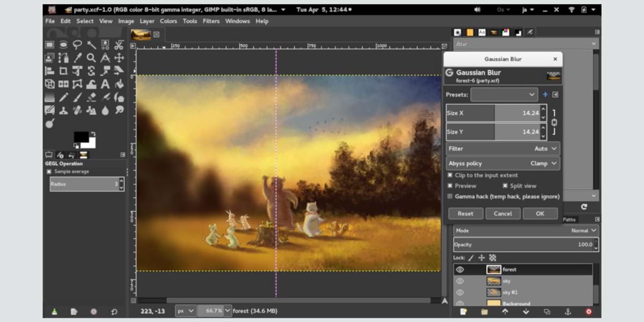Select the Zoom magnifier tool
This screenshot has height=322, width=644.
[x=91, y=58]
